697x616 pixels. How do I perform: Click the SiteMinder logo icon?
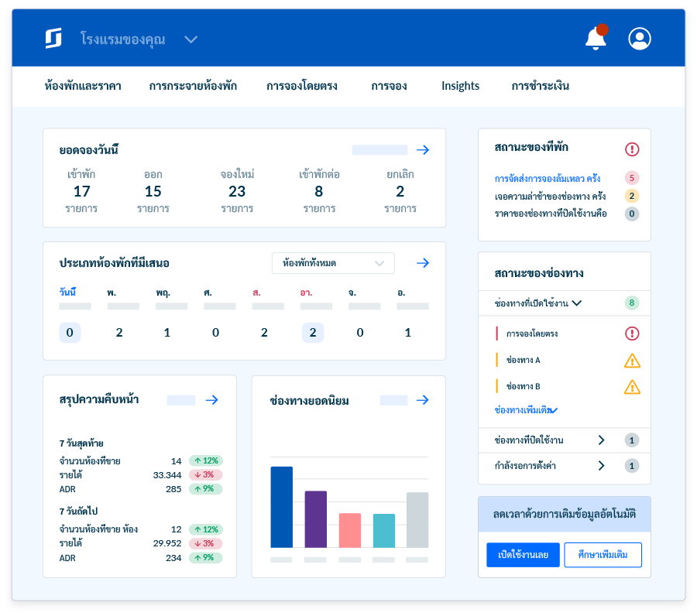coord(53,38)
